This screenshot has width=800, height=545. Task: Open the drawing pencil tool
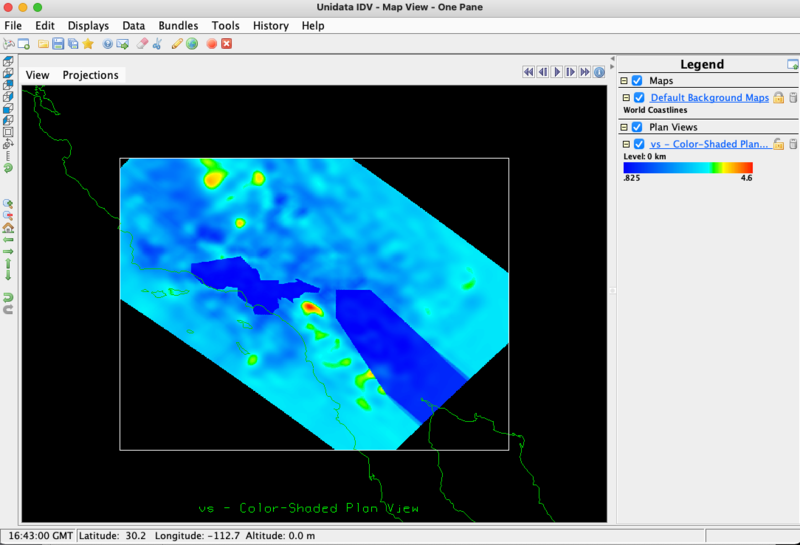(x=177, y=44)
